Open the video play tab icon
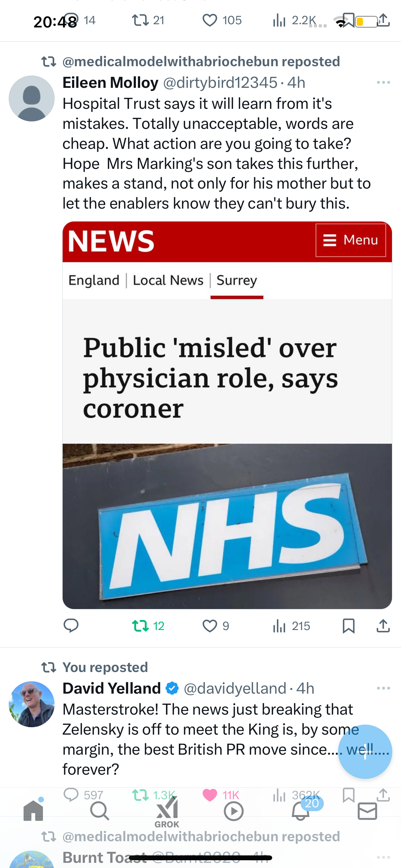 (x=233, y=811)
